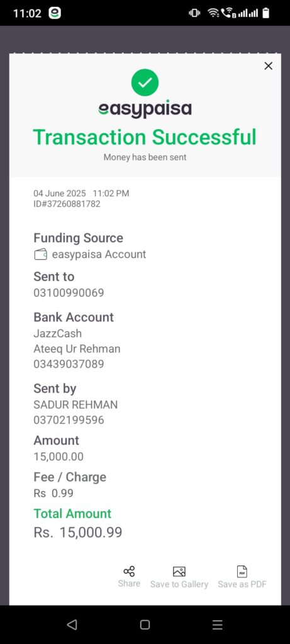The image size is (290, 644).
Task: Tap the sender number 03702199596
Action: [x=69, y=420]
